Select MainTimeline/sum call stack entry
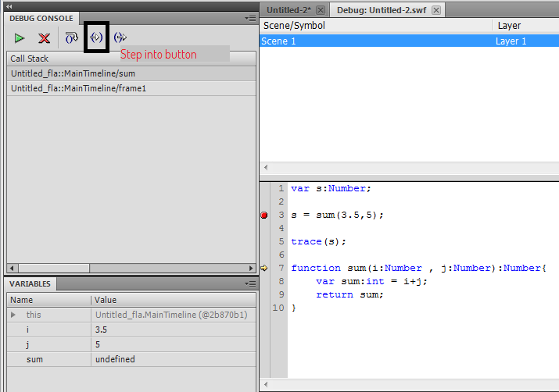 click(131, 73)
